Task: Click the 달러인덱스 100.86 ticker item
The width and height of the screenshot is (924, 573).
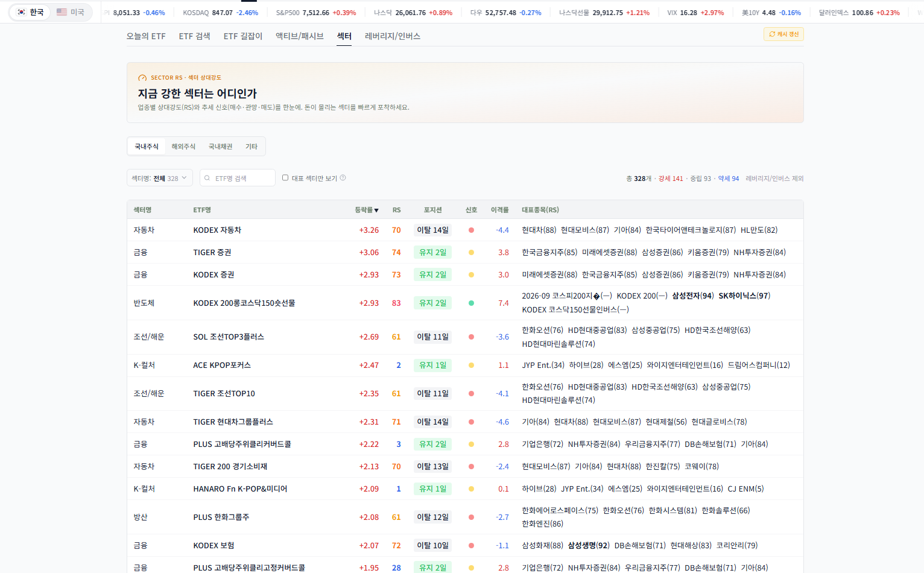Action: 859,12
